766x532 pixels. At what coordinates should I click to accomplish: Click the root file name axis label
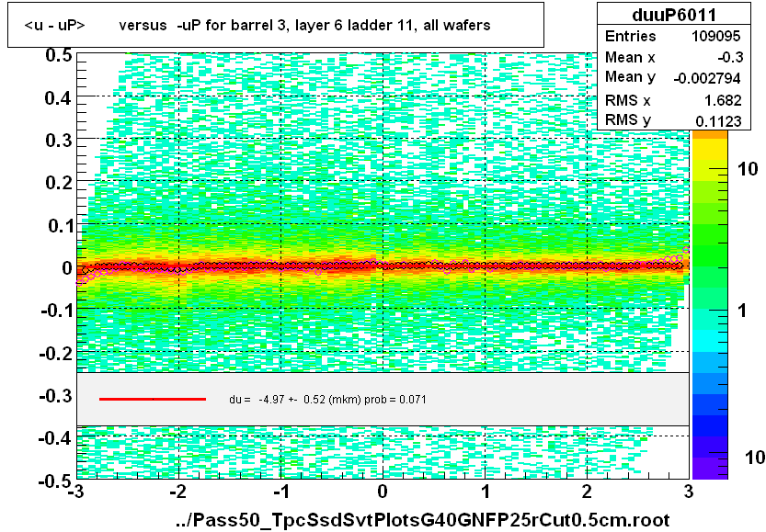point(423,520)
